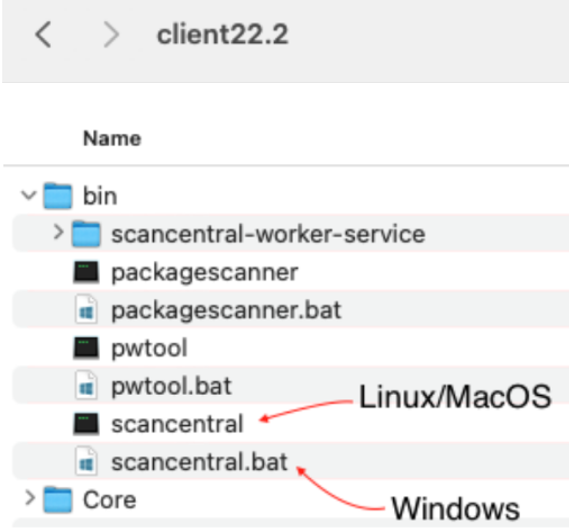Select the scancentral.bat file name
This screenshot has height=529, width=569.
(199, 462)
